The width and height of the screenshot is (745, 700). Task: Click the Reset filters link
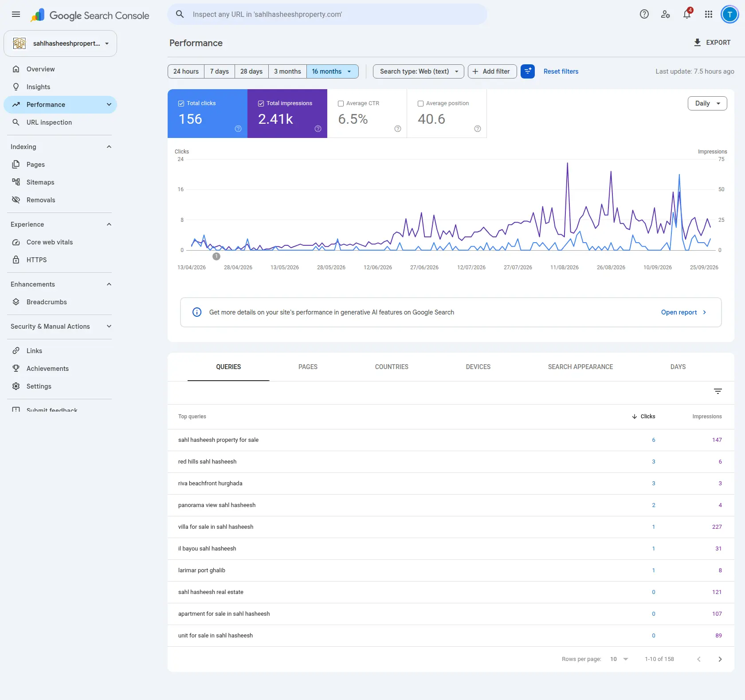point(561,71)
